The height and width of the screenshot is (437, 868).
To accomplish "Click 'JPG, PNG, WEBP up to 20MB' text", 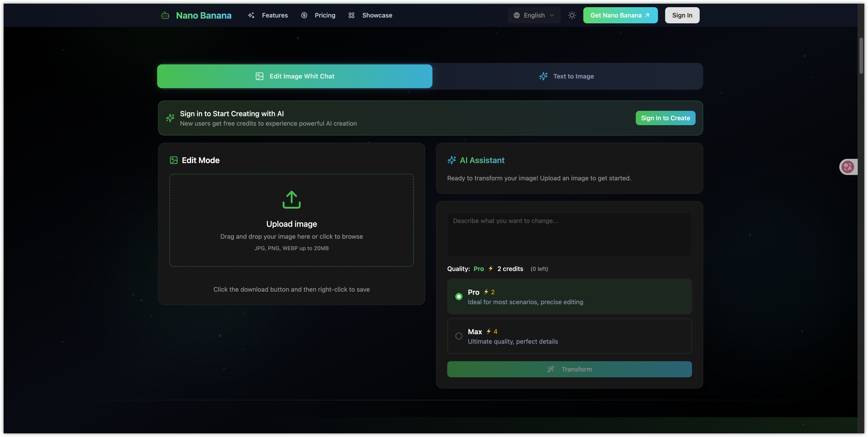I will [x=291, y=248].
